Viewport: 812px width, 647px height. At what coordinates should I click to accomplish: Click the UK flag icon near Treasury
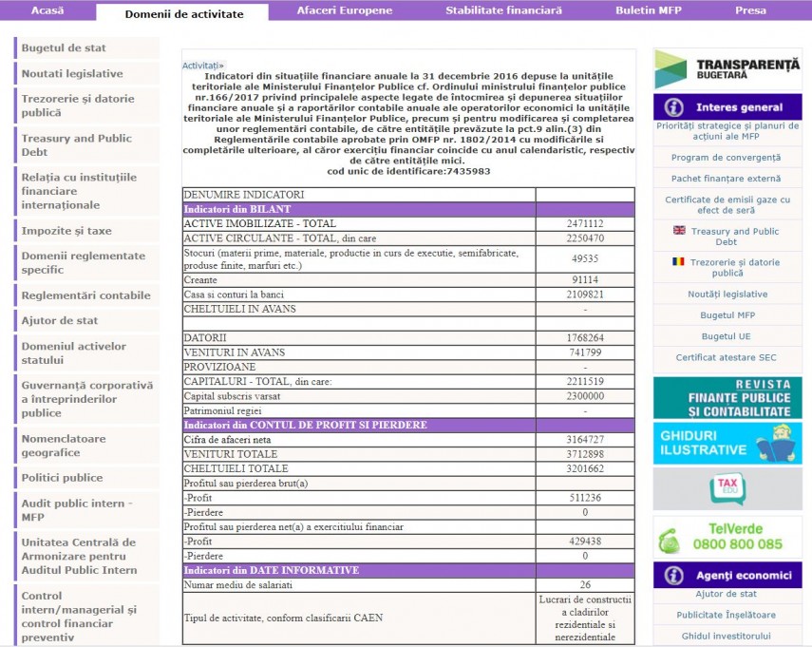click(x=679, y=231)
